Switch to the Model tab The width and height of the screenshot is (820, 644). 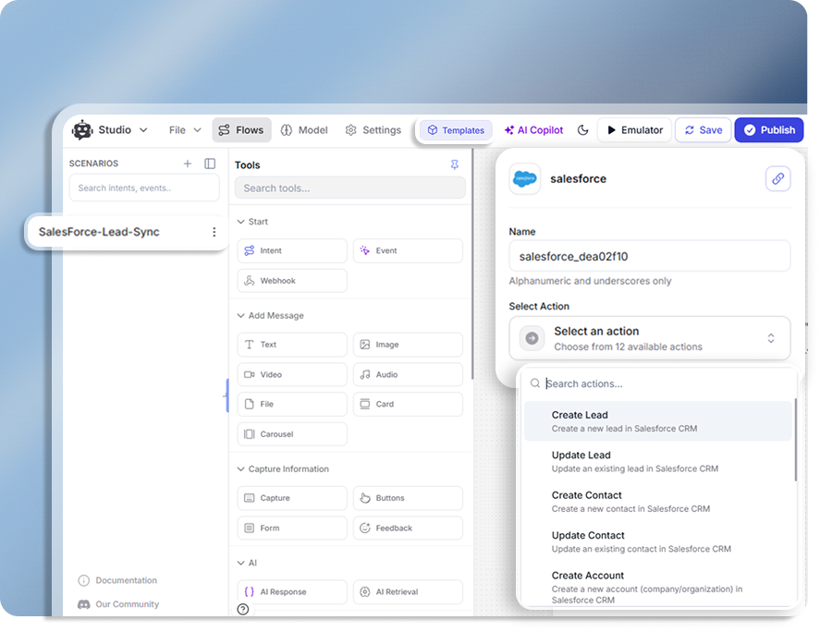[x=305, y=129]
